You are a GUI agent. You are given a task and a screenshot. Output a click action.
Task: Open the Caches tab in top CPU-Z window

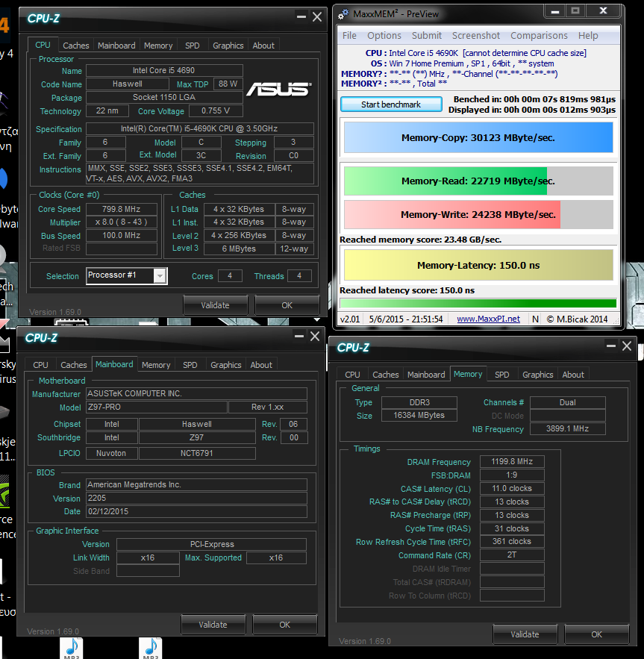[x=75, y=46]
